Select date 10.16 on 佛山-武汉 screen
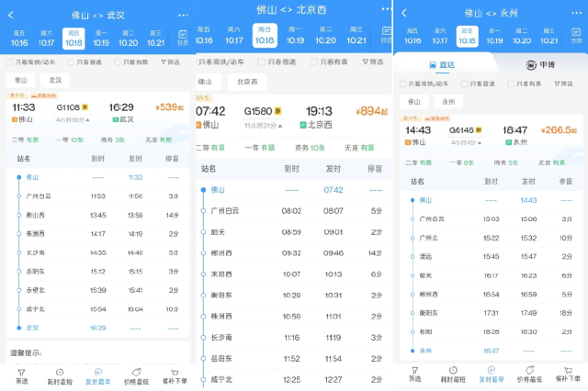This screenshot has height=391, width=588. pos(19,39)
